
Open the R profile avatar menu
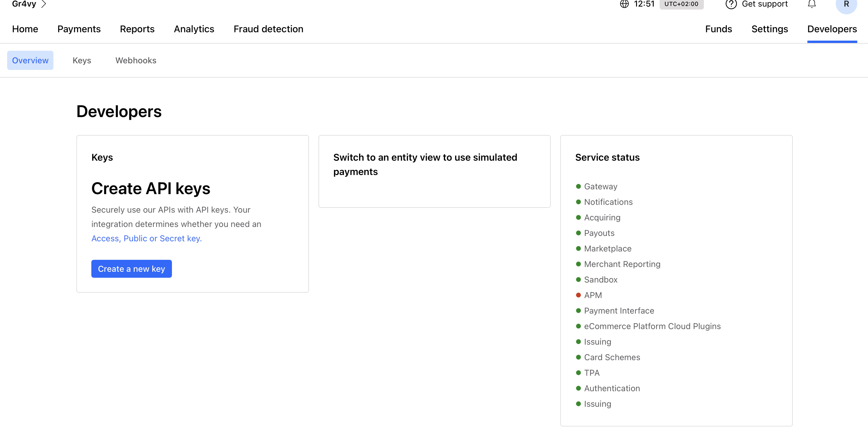click(846, 5)
